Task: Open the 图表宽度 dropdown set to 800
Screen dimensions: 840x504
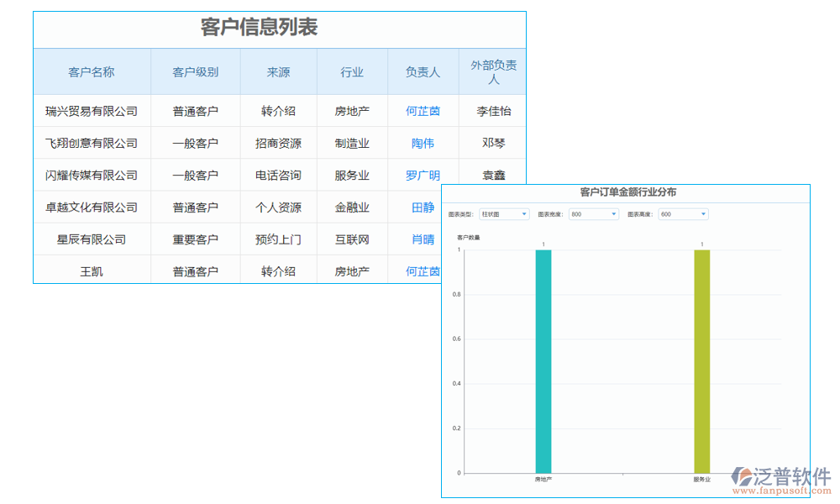Action: pyautogui.click(x=592, y=214)
